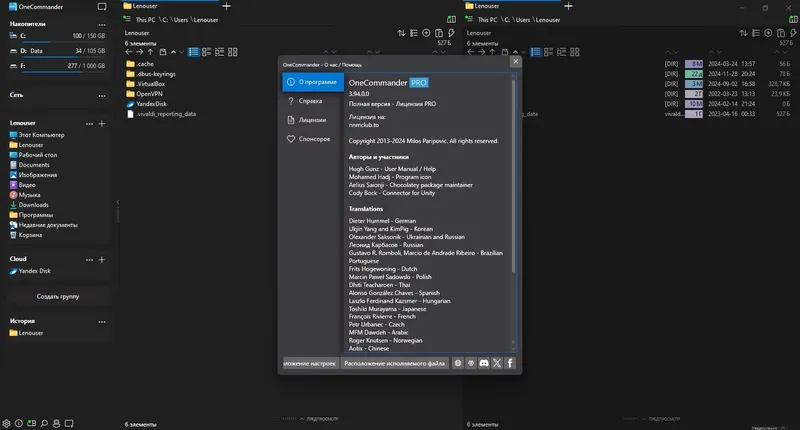Open path tree icon beside 'This PC' in left pane
Viewport: 800px width, 430px height.
point(128,19)
